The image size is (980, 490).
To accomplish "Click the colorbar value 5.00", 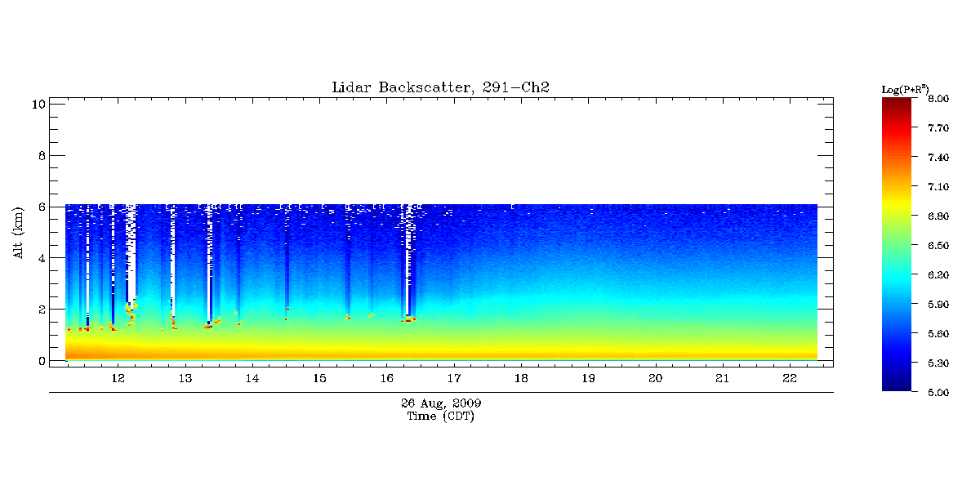I will click(x=938, y=392).
